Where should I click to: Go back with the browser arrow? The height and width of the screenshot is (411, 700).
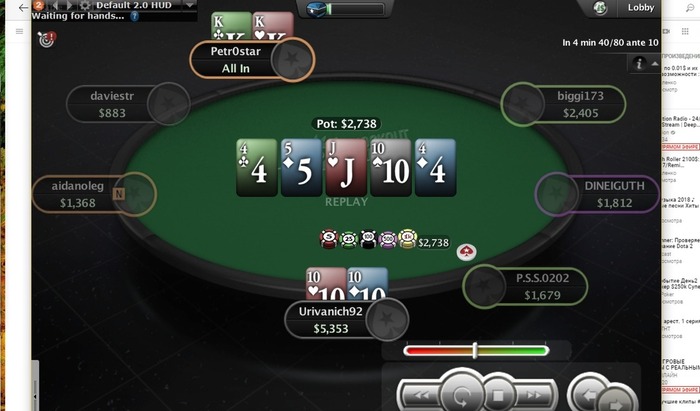[23, 8]
